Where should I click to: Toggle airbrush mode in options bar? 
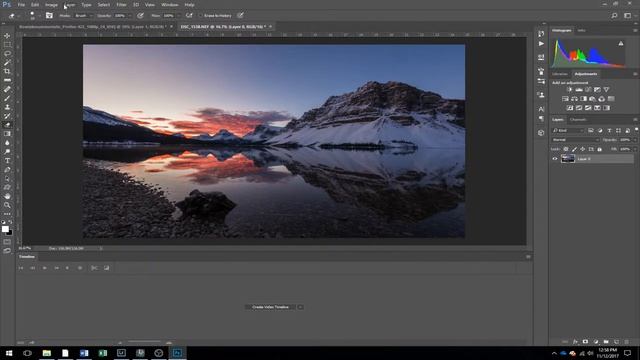[x=189, y=16]
